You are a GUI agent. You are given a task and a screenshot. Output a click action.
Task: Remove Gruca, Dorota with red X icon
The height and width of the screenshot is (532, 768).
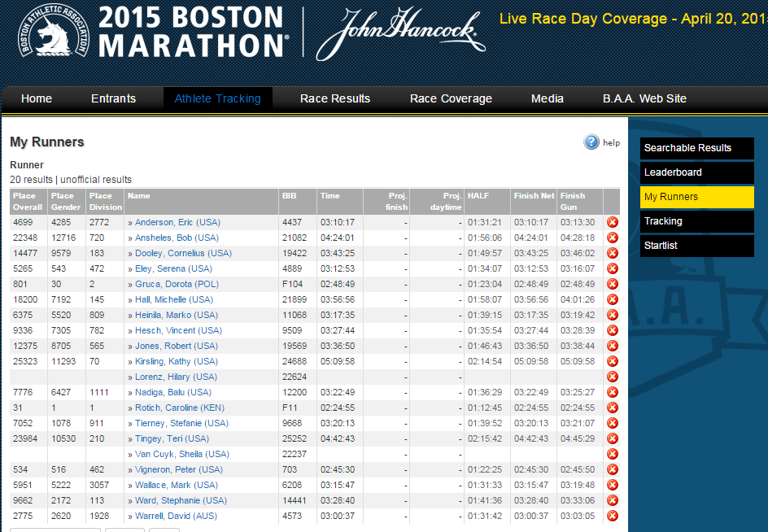[613, 284]
